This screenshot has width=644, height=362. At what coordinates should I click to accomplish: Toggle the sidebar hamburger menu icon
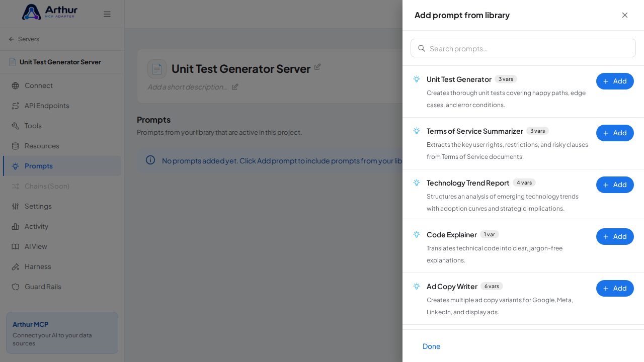pyautogui.click(x=107, y=14)
